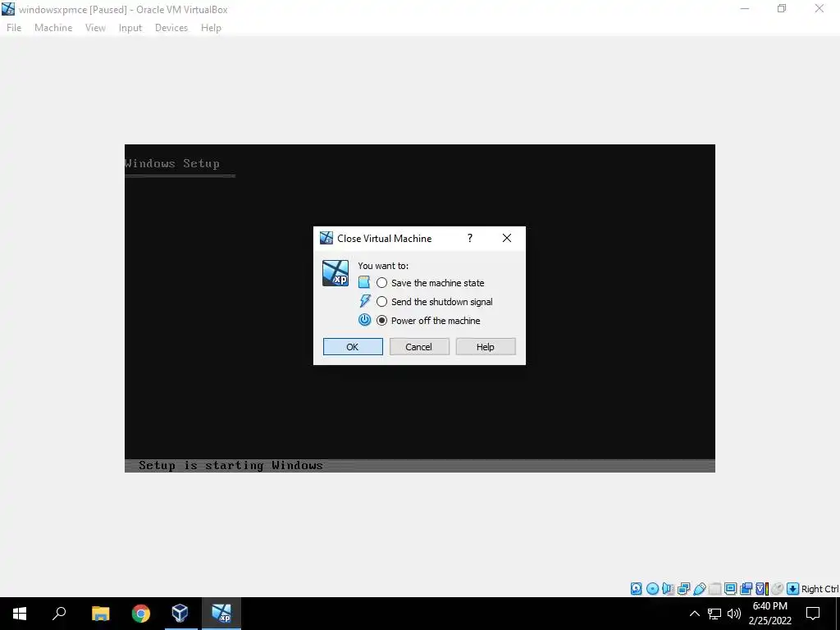Launch Google Chrome from taskbar
840x630 pixels.
(141, 614)
